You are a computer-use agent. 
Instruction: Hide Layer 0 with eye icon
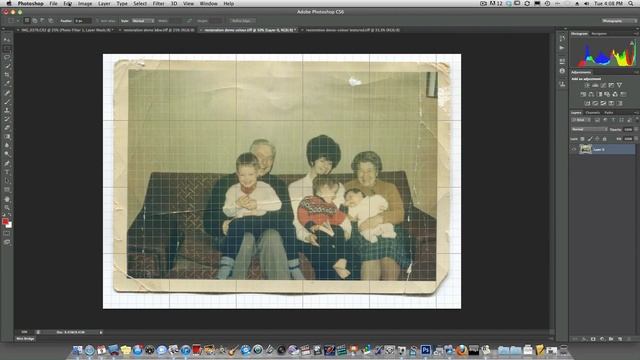point(574,149)
